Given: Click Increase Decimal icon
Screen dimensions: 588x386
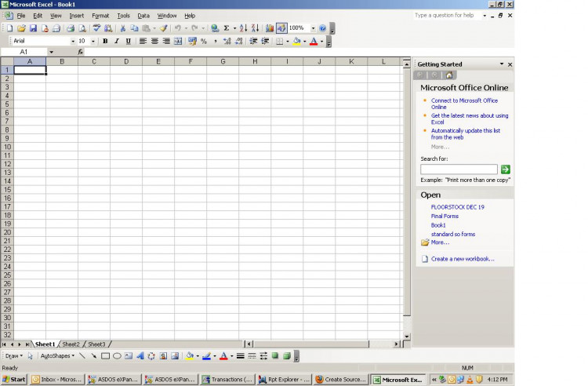Looking at the screenshot, I should click(x=227, y=41).
